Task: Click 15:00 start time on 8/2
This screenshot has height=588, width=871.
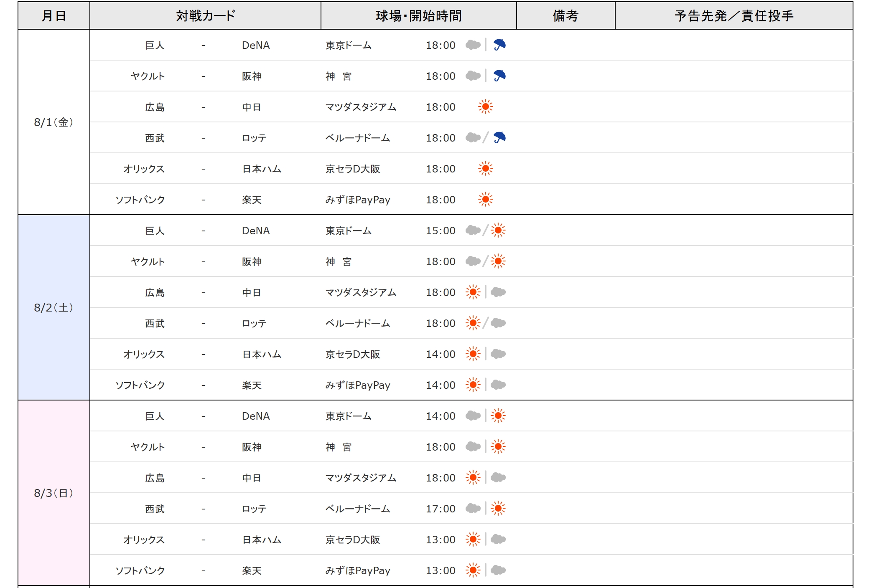Action: pos(441,231)
